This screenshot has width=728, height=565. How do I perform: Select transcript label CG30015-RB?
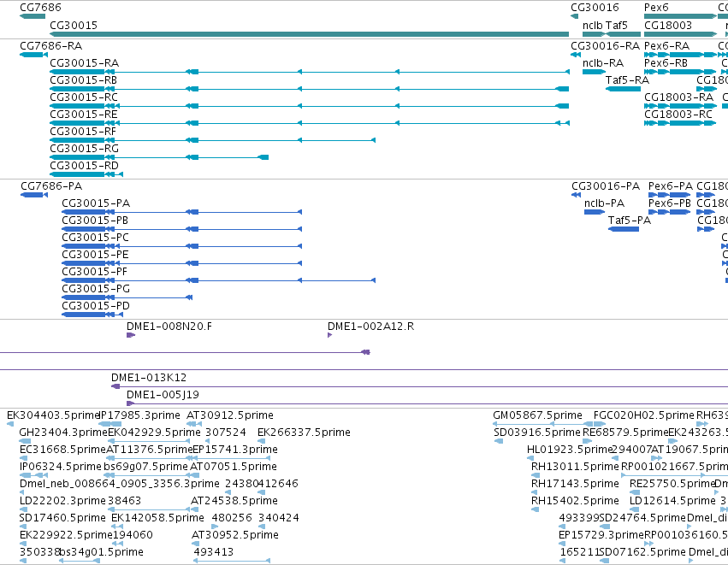pyautogui.click(x=83, y=80)
